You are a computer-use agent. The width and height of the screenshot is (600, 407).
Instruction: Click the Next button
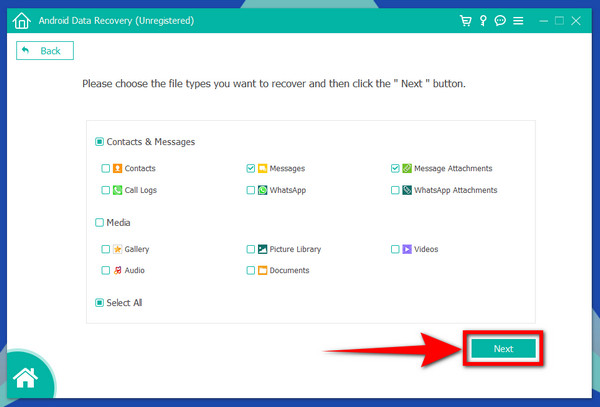[x=503, y=349]
